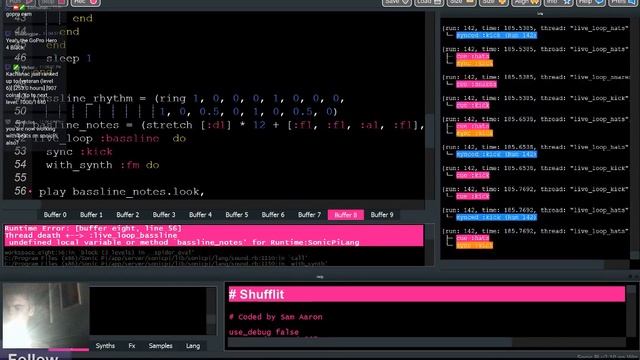Click the Runtime Error message line
Screen dimensions: 640x360
tap(93, 228)
